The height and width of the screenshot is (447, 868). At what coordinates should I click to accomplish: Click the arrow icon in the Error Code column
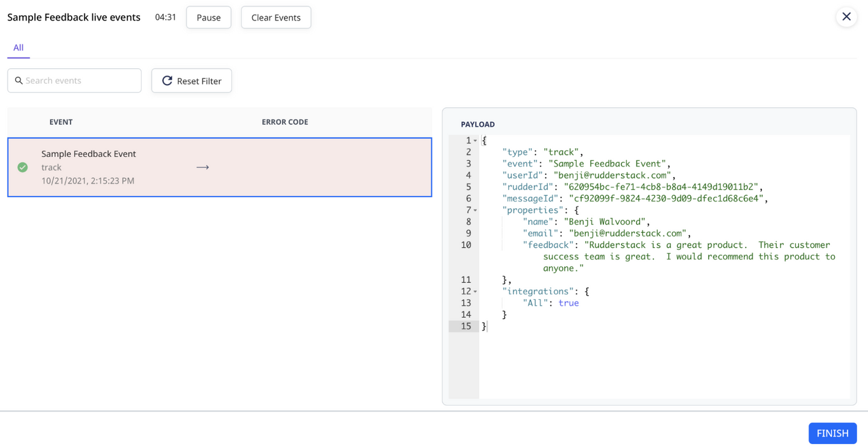coord(202,167)
